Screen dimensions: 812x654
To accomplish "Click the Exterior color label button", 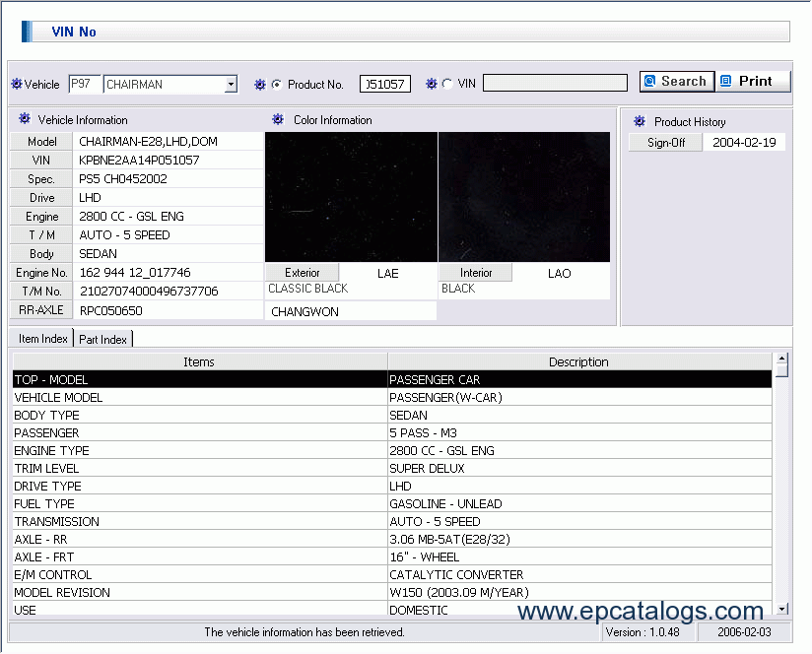I will click(303, 273).
